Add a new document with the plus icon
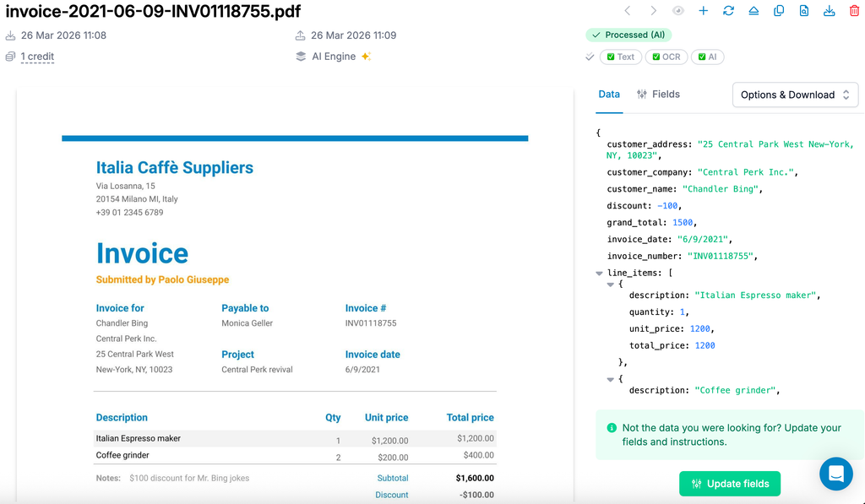The height and width of the screenshot is (504, 865). [x=704, y=11]
